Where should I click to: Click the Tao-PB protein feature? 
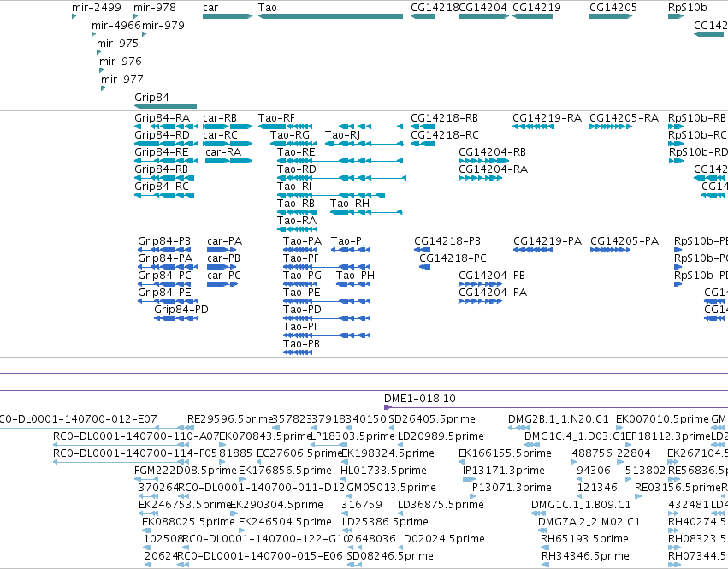[x=298, y=353]
